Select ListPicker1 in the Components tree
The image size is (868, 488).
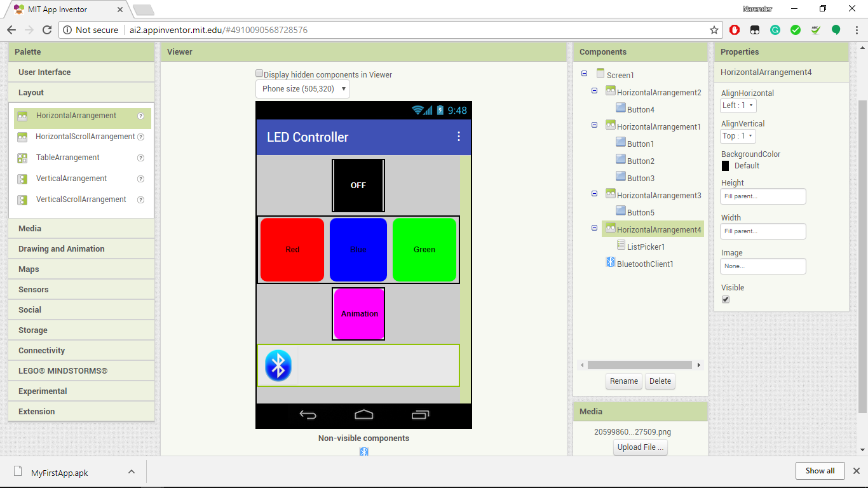tap(646, 247)
